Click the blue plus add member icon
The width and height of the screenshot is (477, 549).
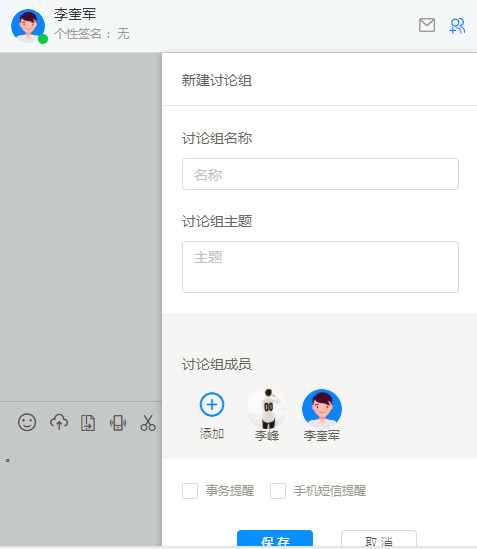[212, 404]
